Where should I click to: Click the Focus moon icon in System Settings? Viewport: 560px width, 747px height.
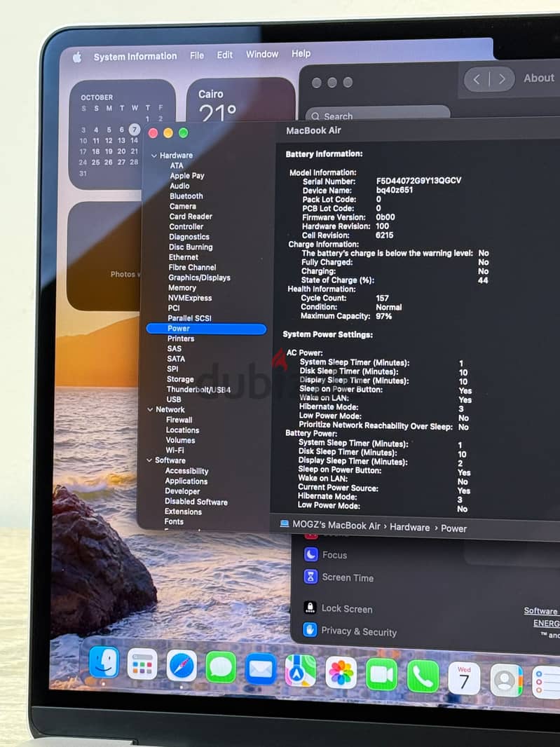click(310, 554)
